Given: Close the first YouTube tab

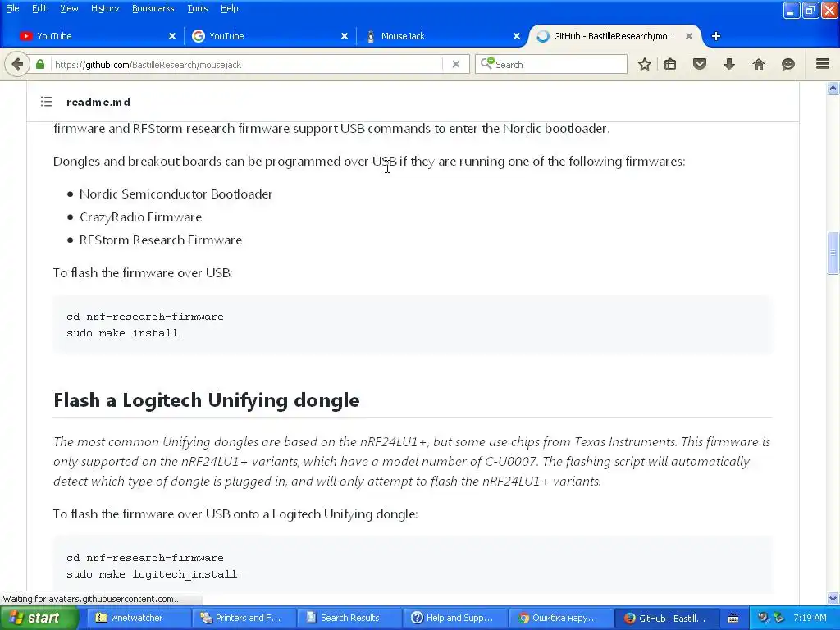Looking at the screenshot, I should click(172, 36).
